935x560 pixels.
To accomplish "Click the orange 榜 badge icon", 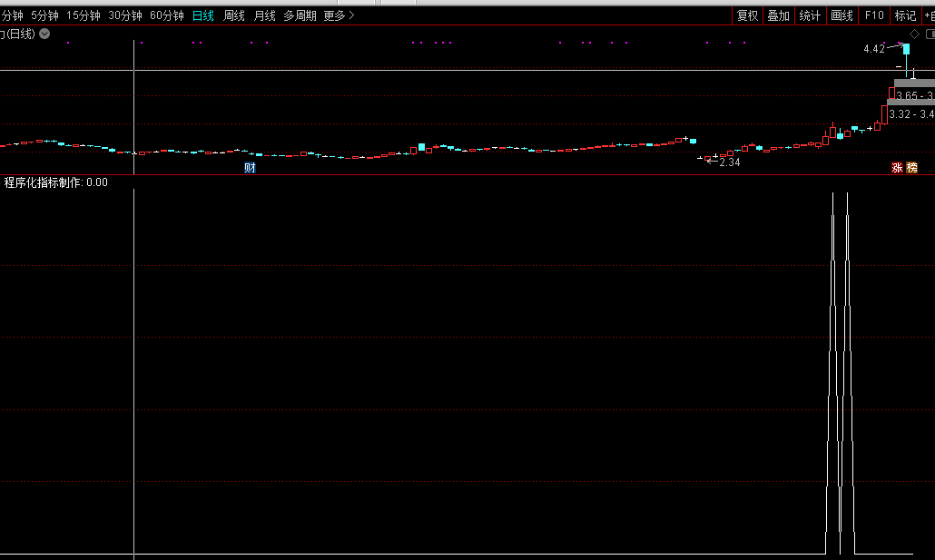I will 911,167.
